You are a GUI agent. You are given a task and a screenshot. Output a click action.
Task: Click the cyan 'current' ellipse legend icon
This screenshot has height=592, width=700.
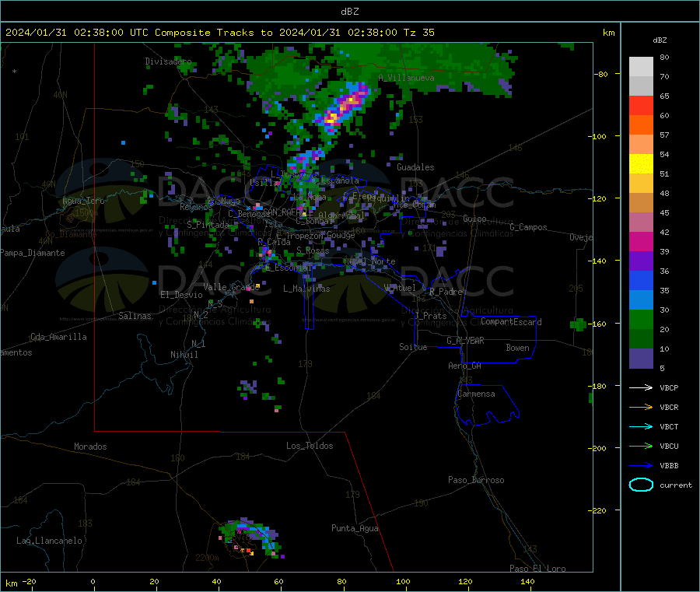pyautogui.click(x=641, y=485)
